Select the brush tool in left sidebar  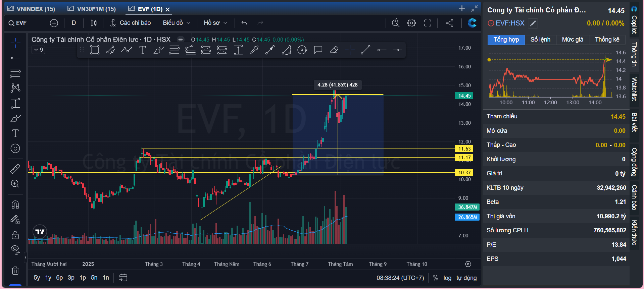click(x=15, y=118)
